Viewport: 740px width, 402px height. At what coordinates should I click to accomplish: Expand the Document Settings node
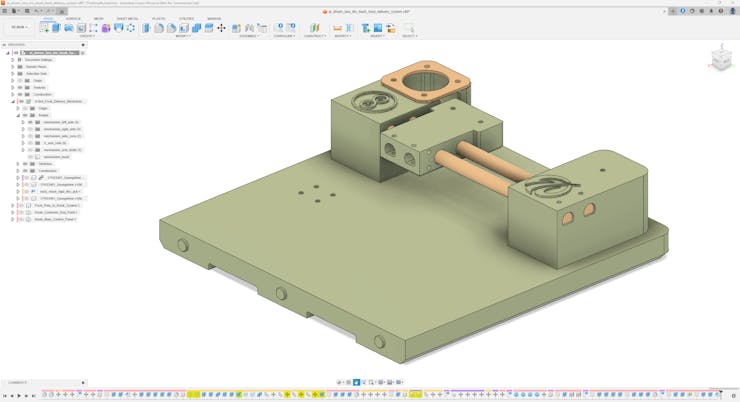pyautogui.click(x=13, y=60)
